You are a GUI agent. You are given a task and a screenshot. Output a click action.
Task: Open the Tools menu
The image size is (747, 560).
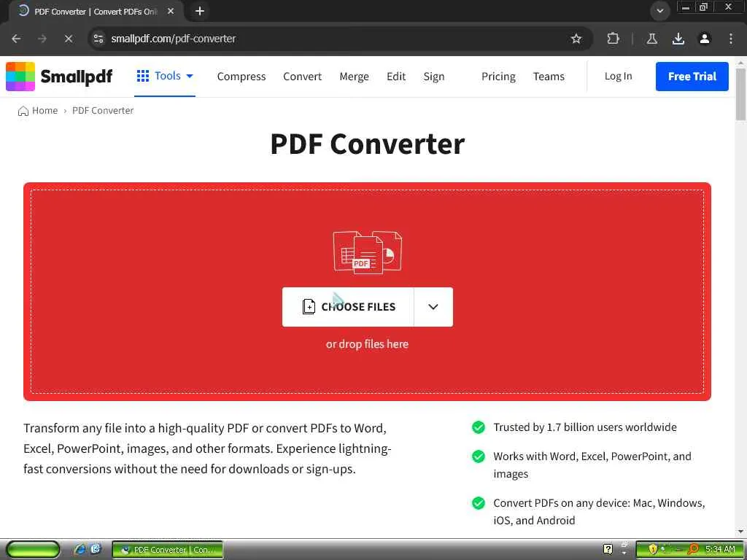(x=165, y=76)
